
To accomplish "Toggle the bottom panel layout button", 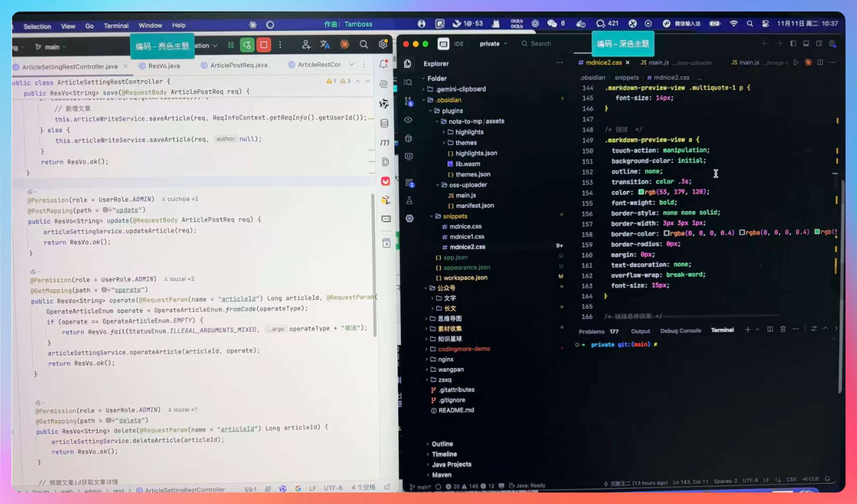I will tap(806, 44).
